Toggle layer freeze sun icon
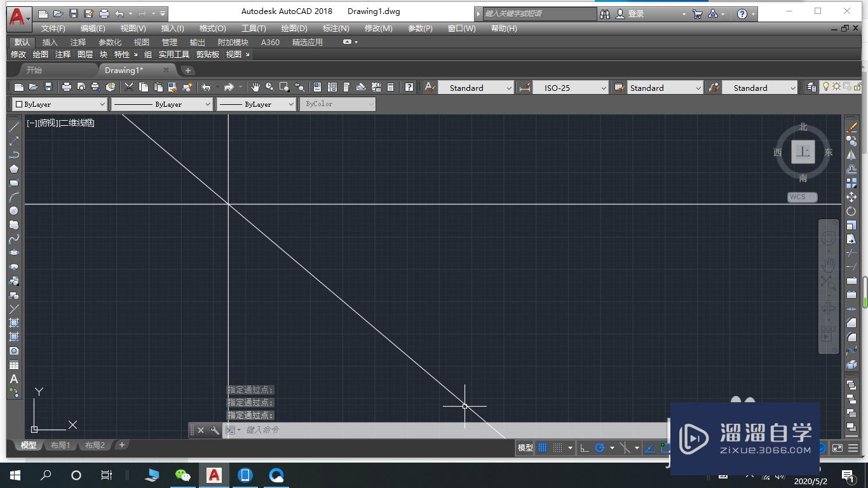This screenshot has height=488, width=868. 836,87
